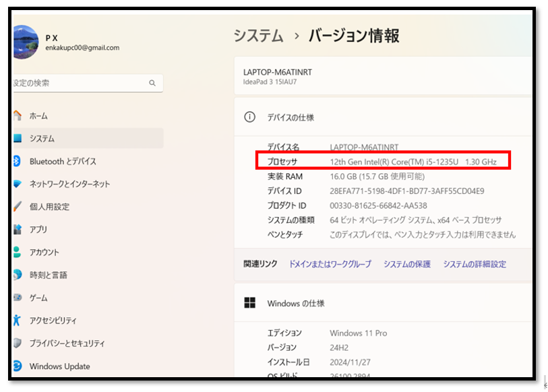This screenshot has height=392, width=548.
Task: Click the LAPTOP-M6ATINRT device card title
Action: 278,72
